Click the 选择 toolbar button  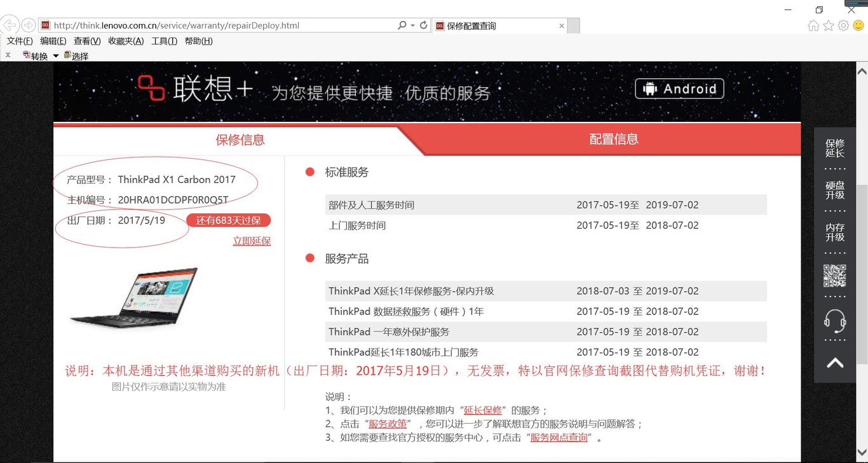pyautogui.click(x=76, y=56)
